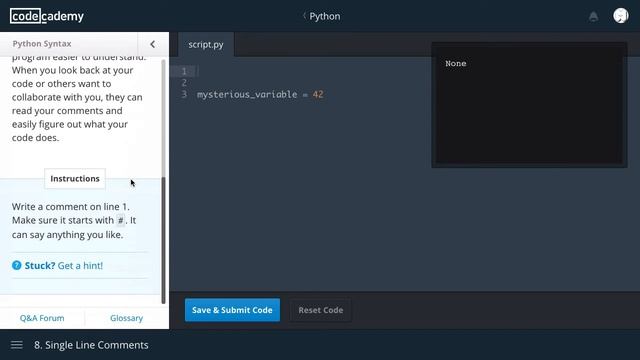Open the Python course title link

pos(325,16)
